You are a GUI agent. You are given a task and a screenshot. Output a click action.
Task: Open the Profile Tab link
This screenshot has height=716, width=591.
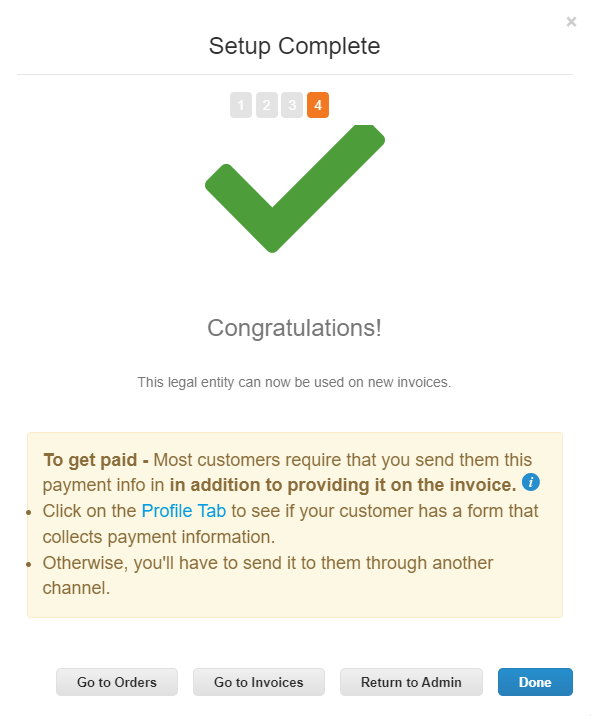184,511
